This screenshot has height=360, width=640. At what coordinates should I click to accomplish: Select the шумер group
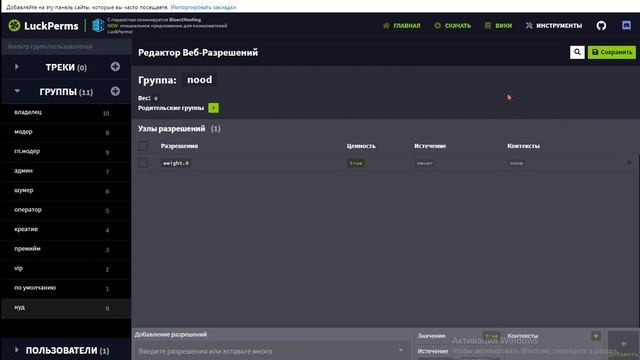click(66, 191)
